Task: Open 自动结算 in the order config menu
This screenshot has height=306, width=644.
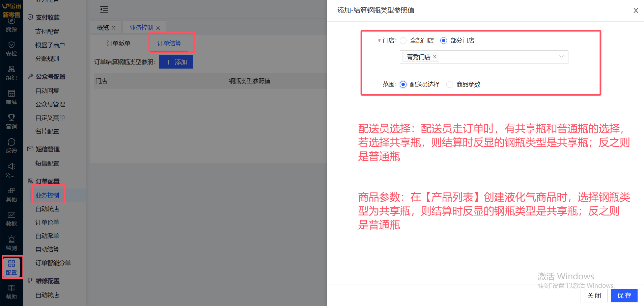Action: (x=47, y=249)
